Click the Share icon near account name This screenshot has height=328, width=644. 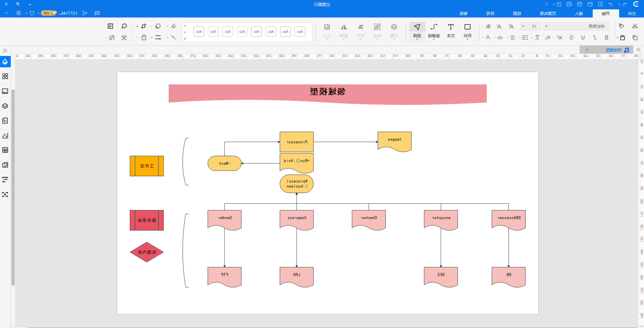click(85, 13)
